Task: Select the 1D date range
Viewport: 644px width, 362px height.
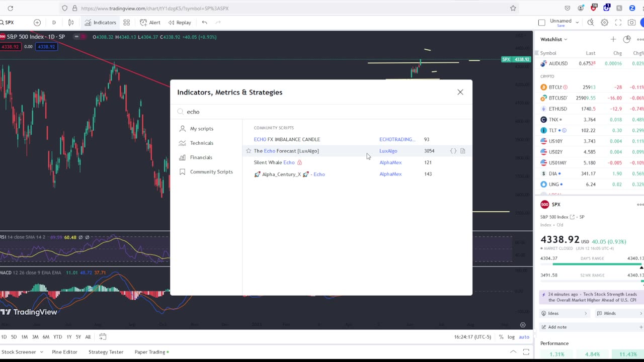Action: (4, 337)
